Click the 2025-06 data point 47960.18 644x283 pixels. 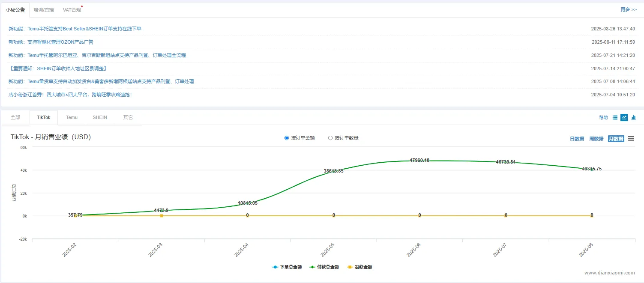[x=419, y=161]
